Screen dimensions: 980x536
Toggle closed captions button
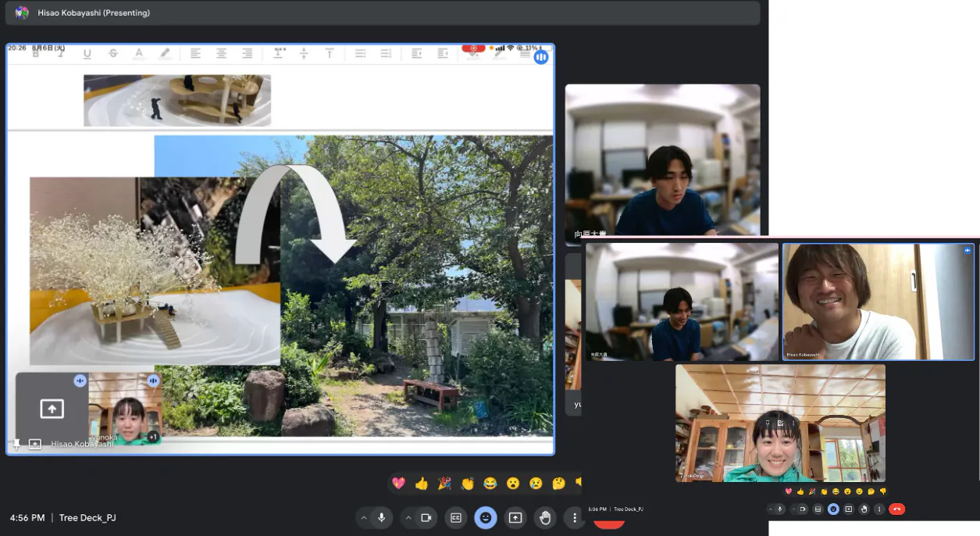point(455,517)
